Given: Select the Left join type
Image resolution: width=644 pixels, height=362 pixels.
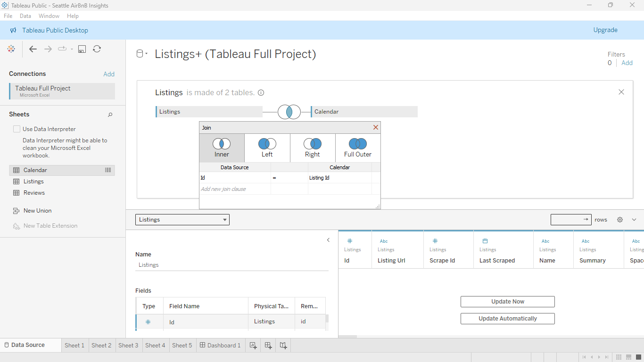Looking at the screenshot, I should tap(267, 148).
